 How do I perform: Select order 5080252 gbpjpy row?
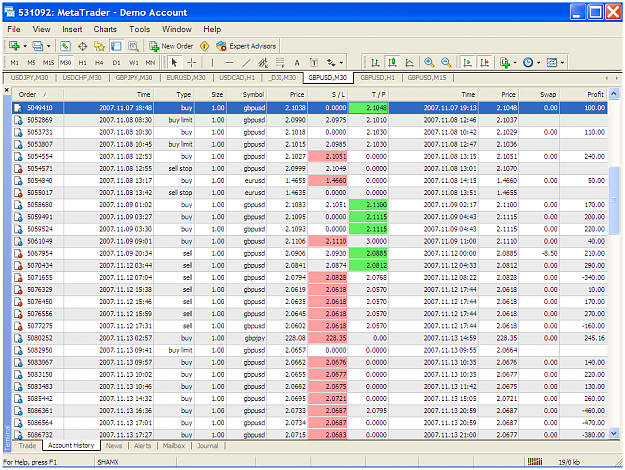[310, 338]
